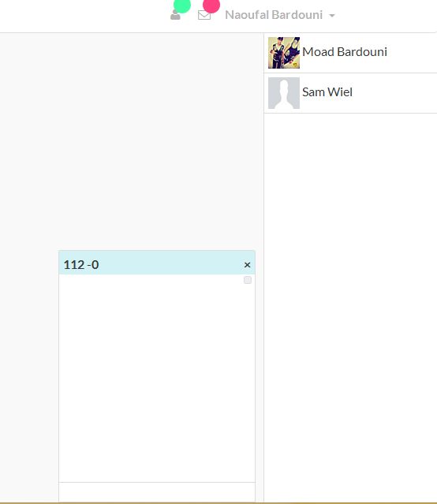Click the green notification badge

pyautogui.click(x=182, y=6)
